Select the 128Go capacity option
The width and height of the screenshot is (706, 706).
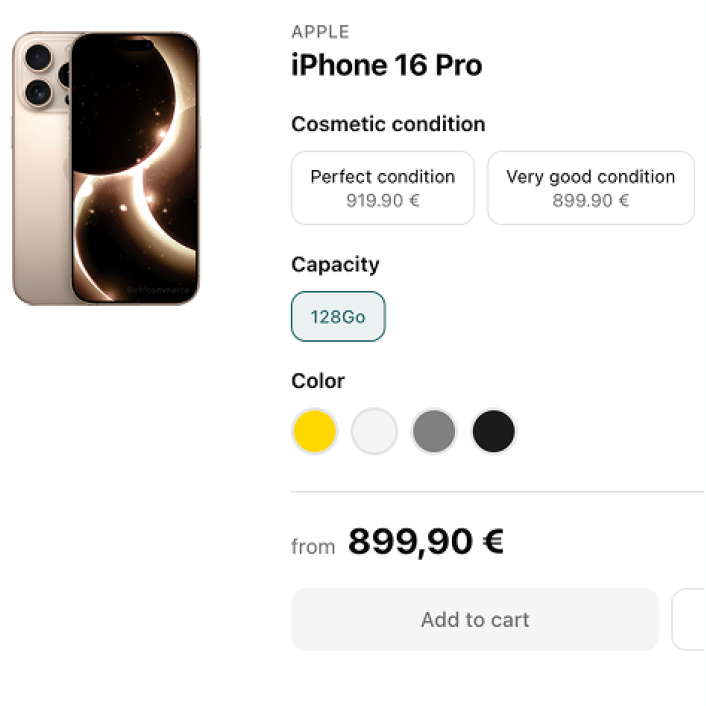(338, 317)
